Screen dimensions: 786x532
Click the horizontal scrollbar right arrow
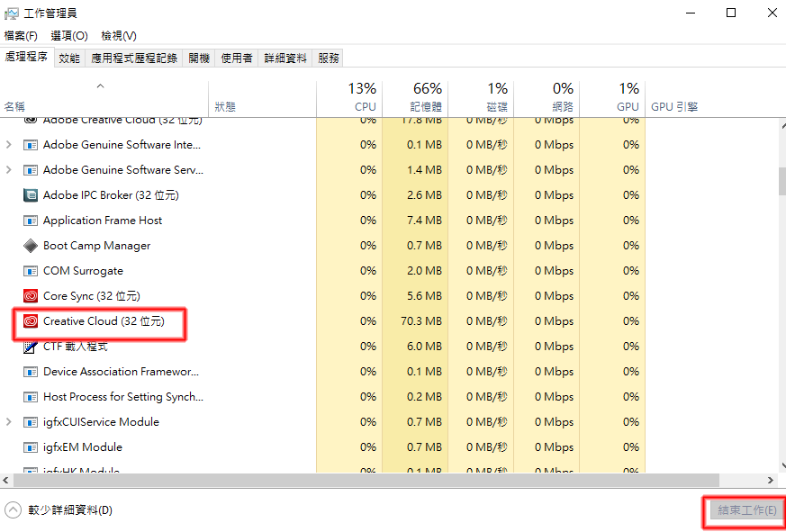(x=771, y=481)
